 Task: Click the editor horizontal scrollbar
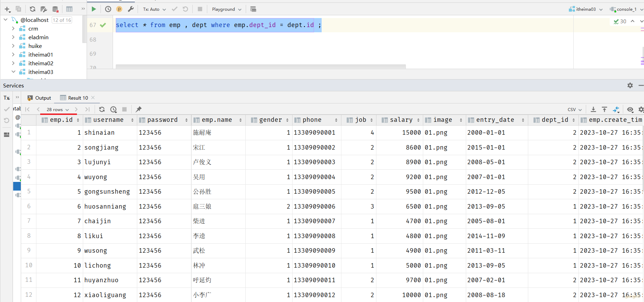(261, 66)
